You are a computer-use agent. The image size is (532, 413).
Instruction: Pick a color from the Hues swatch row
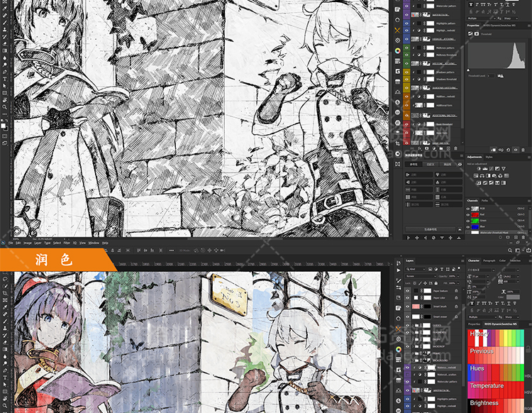496,373
